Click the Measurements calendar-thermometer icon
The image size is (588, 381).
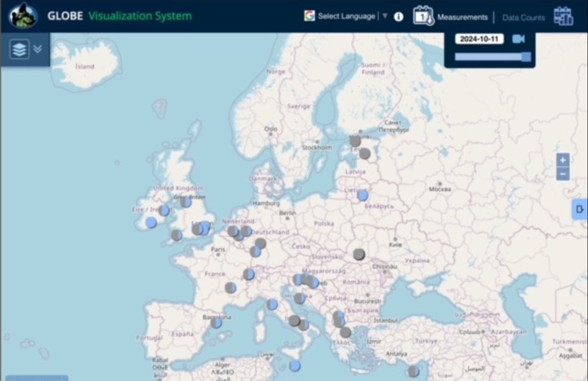(x=423, y=16)
